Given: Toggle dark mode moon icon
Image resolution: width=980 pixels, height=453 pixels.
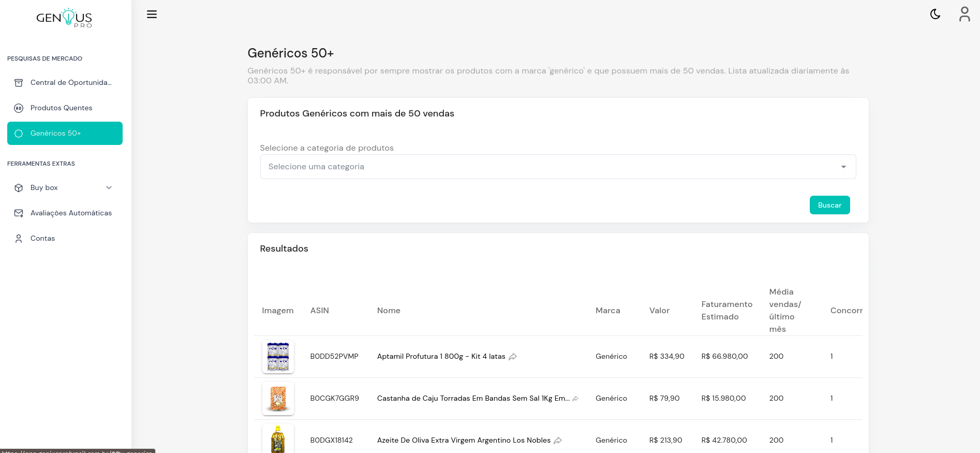Looking at the screenshot, I should [935, 14].
